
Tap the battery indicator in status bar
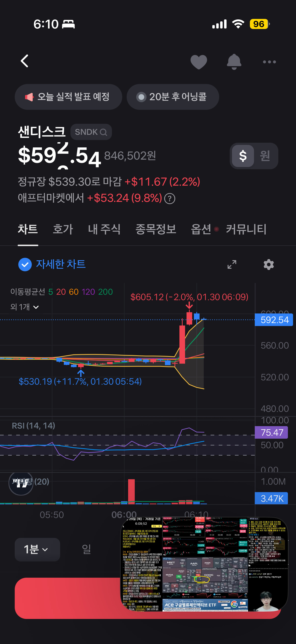(260, 24)
